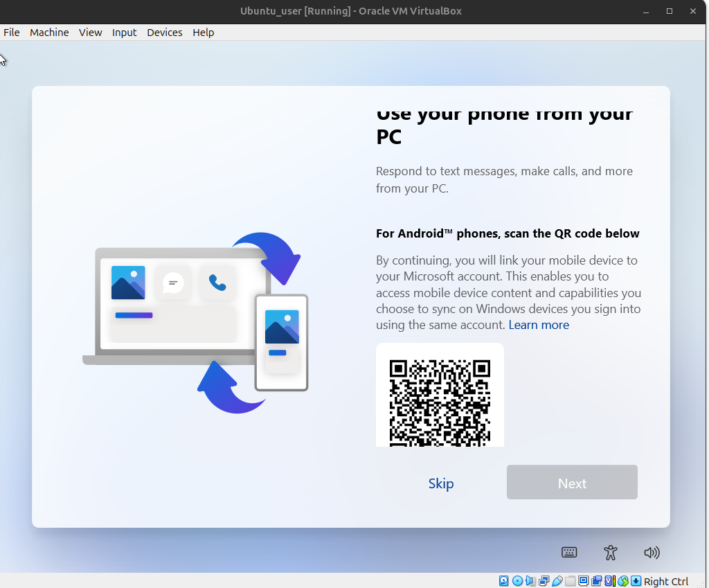Click the screen recording status icon

pos(596,581)
